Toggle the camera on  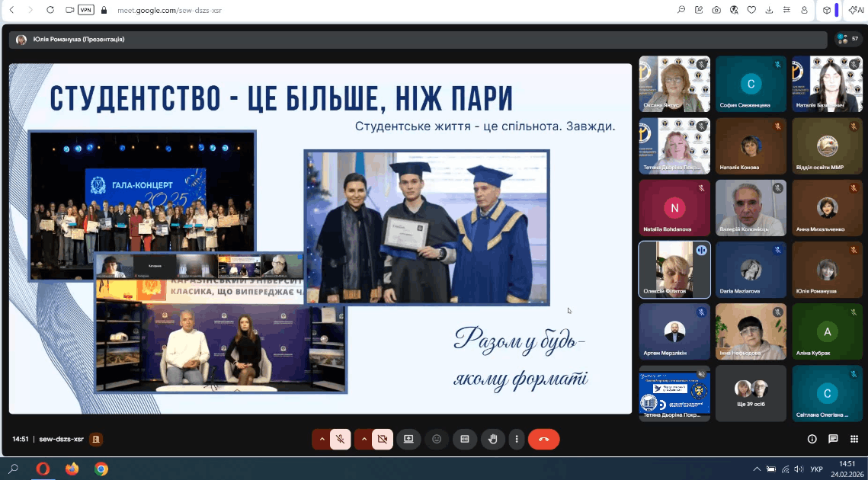pos(383,439)
